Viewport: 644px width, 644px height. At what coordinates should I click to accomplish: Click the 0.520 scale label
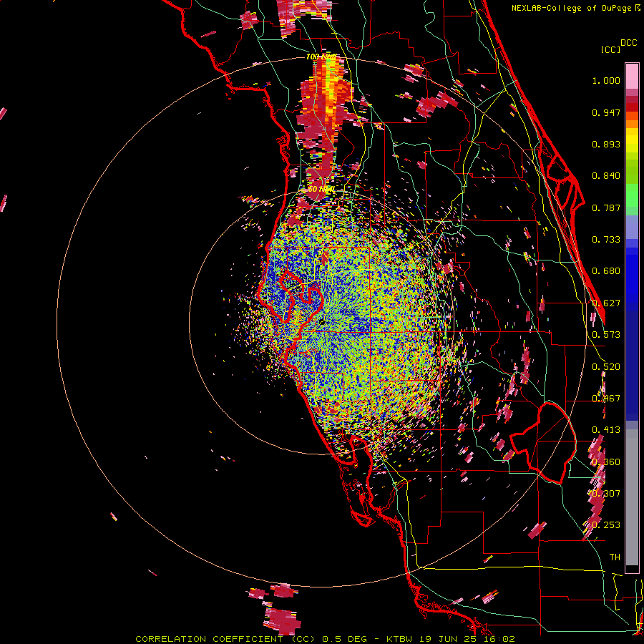[606, 367]
